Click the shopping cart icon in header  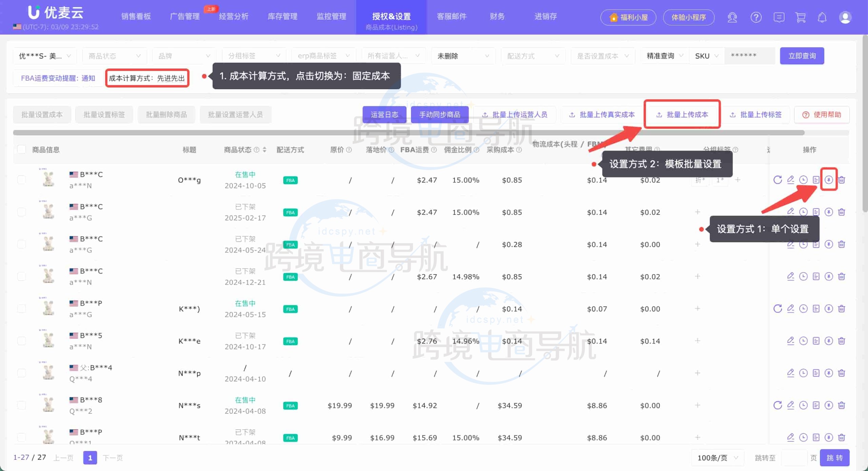800,17
